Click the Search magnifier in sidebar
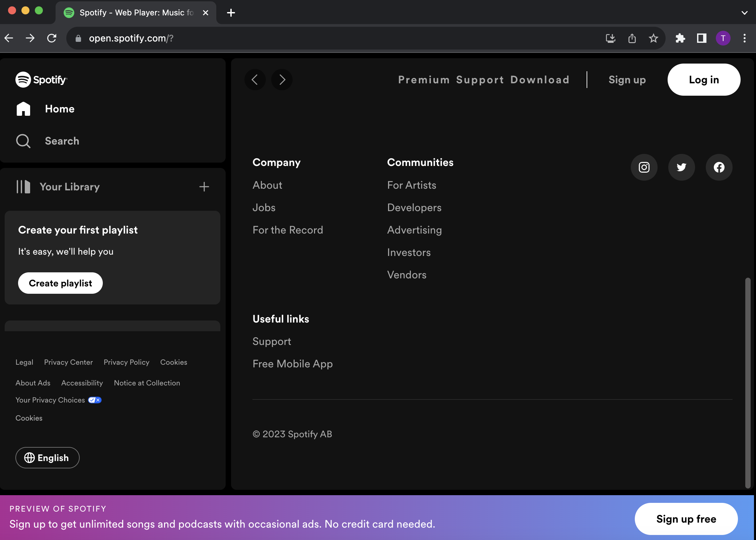 [x=23, y=141]
